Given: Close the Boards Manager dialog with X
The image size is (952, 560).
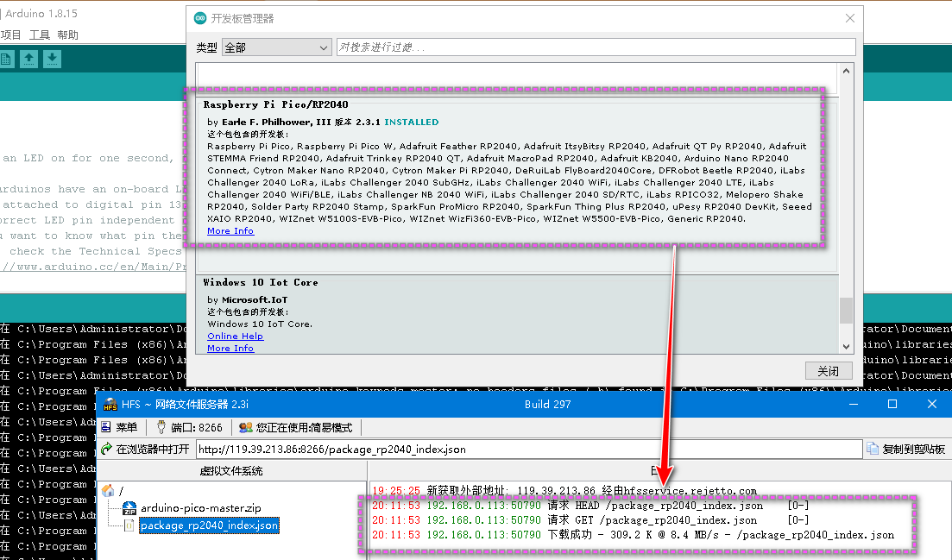Looking at the screenshot, I should coord(850,18).
